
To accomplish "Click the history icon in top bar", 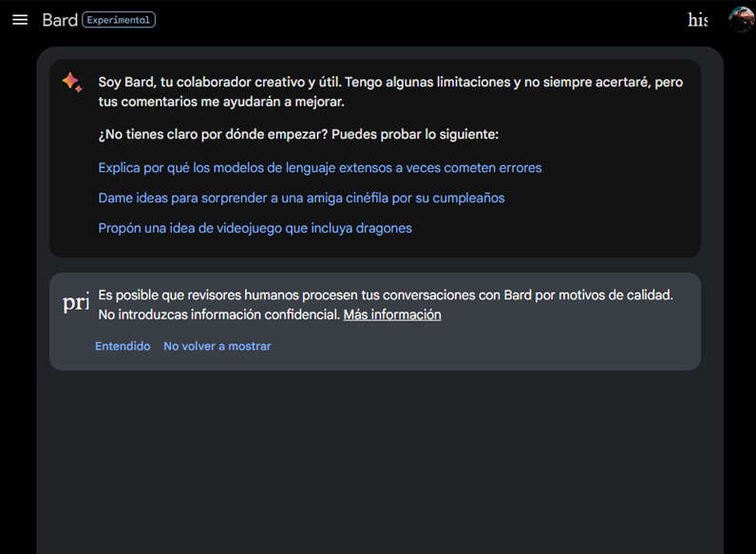I will (698, 20).
